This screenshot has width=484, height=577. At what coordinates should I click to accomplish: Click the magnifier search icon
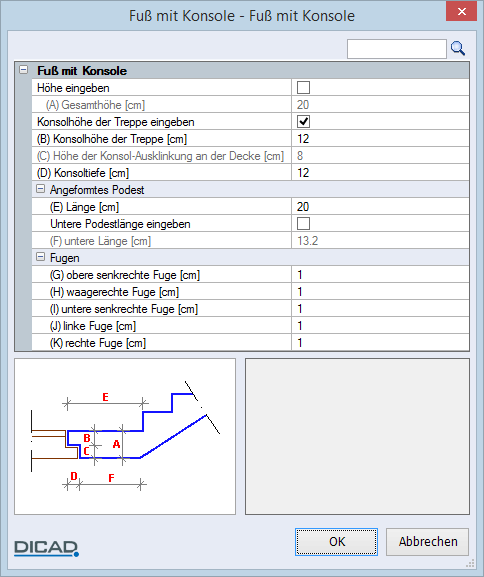[x=458, y=49]
